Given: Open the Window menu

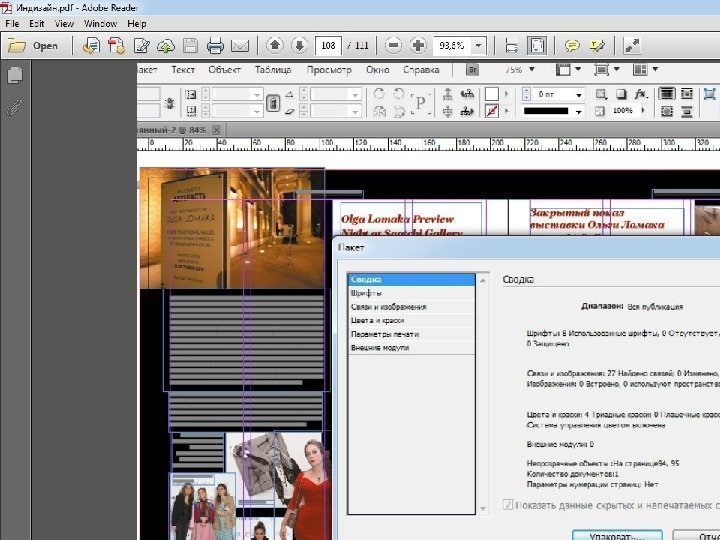Looking at the screenshot, I should point(100,23).
